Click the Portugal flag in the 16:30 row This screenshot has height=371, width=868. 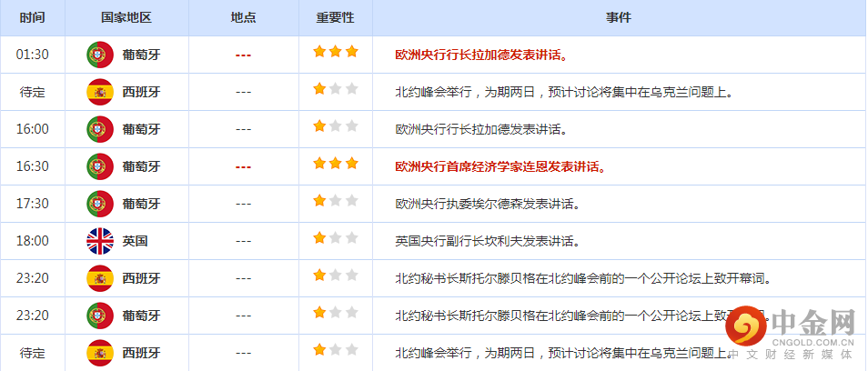coord(100,166)
